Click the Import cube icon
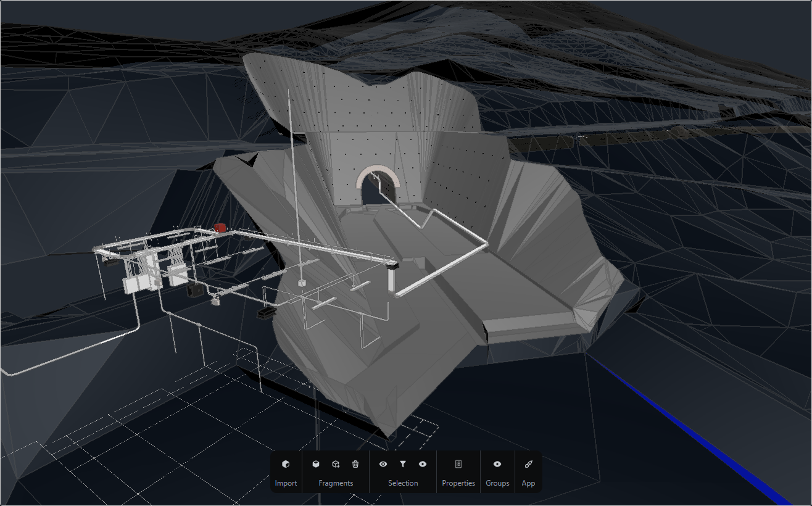This screenshot has width=812, height=506. [285, 465]
